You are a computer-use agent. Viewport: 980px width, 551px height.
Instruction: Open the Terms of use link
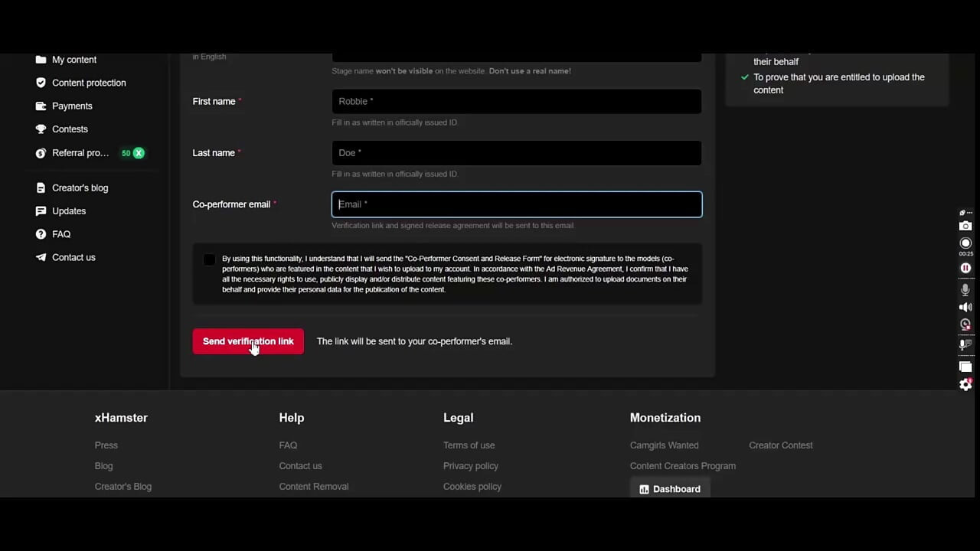coord(469,445)
